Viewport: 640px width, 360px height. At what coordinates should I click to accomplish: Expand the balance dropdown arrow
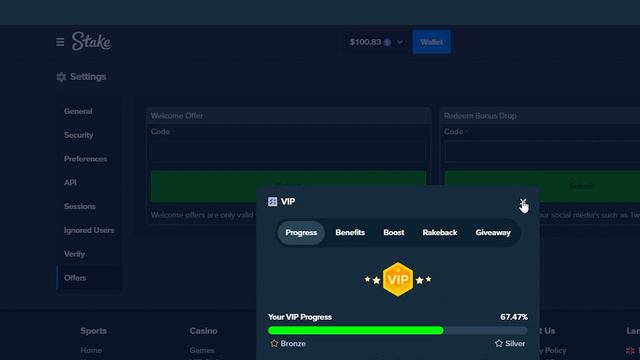[400, 42]
